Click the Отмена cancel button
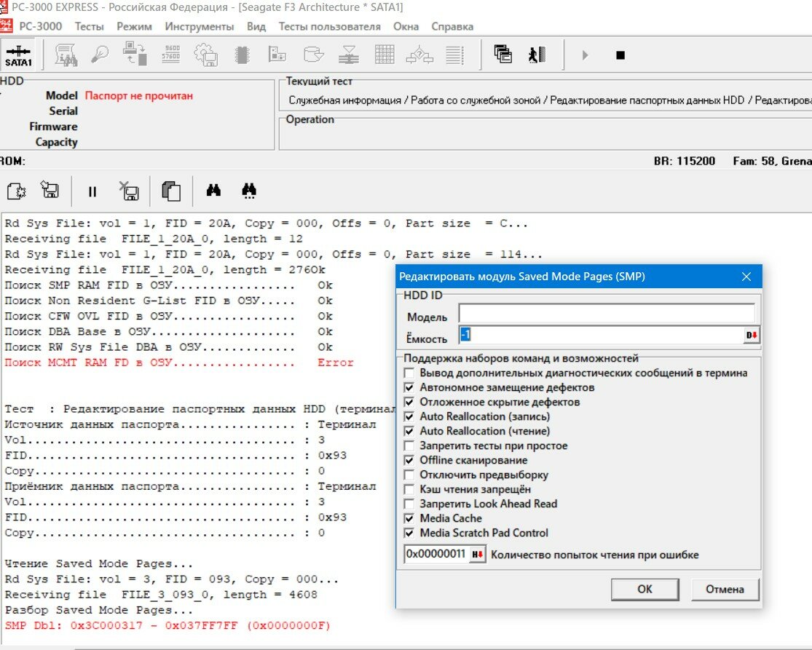Screen dimensions: 812x650 click(x=725, y=589)
